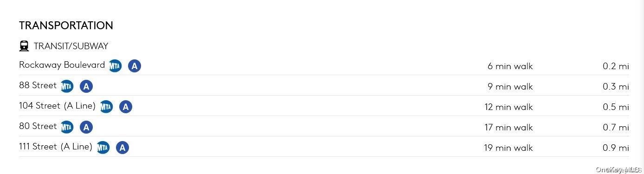
Task: Click the Transportation section heading
Action: (x=66, y=26)
